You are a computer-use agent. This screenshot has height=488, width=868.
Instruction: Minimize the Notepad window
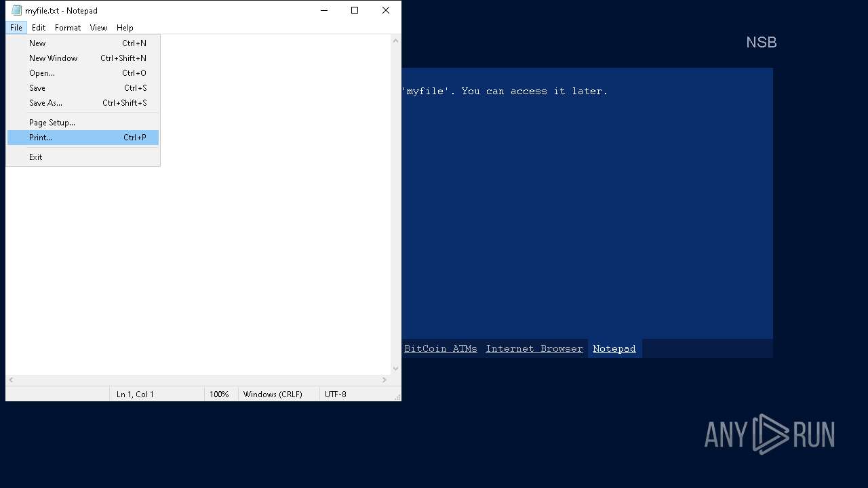point(323,10)
